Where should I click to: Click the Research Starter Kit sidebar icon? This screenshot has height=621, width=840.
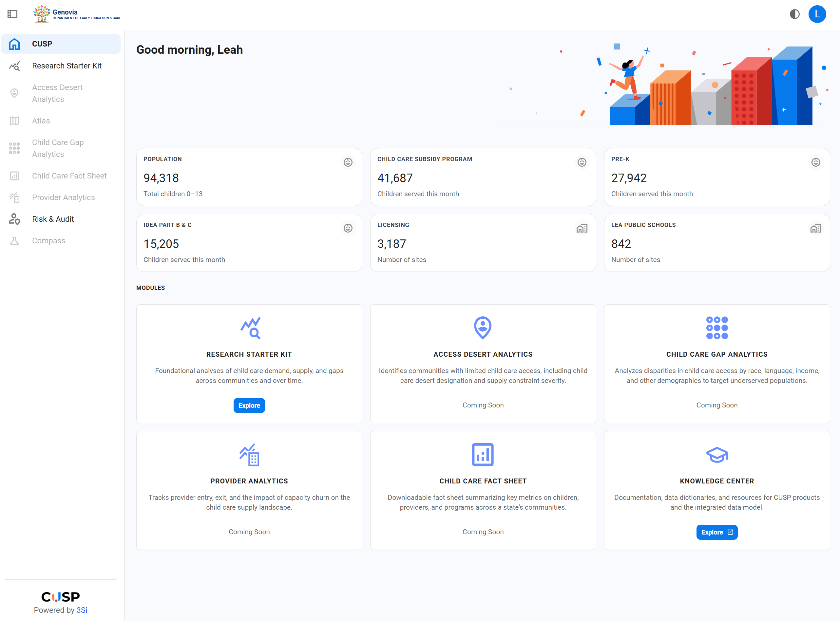[x=14, y=66]
